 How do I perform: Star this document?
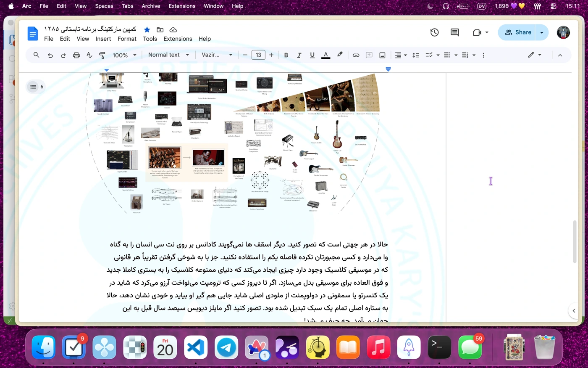click(147, 29)
